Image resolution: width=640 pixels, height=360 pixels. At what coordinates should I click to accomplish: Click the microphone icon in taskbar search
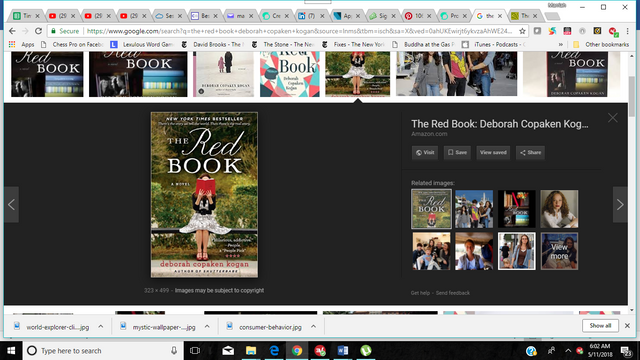174,351
